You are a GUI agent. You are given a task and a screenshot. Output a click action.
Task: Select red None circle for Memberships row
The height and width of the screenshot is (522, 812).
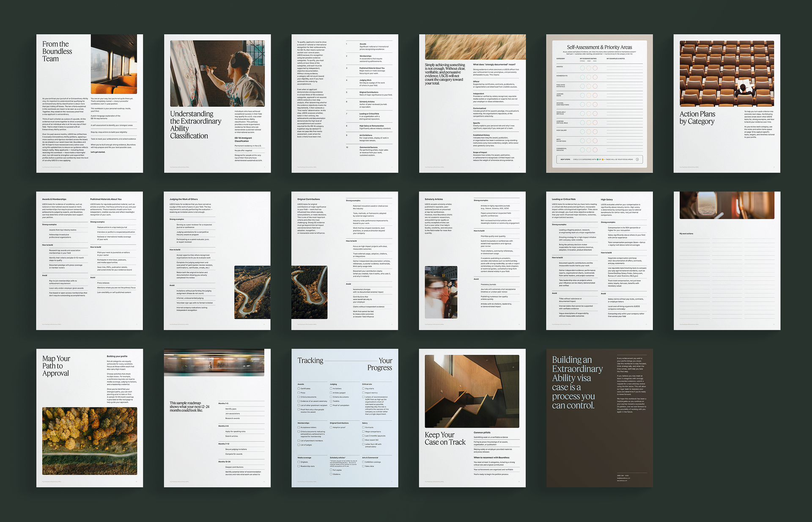coord(595,77)
